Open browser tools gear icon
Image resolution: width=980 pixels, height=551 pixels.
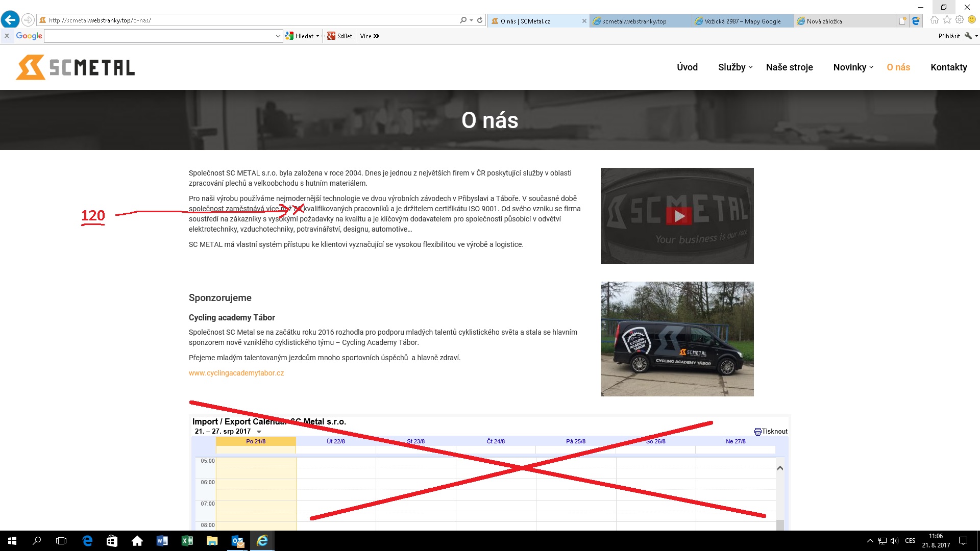(x=960, y=20)
